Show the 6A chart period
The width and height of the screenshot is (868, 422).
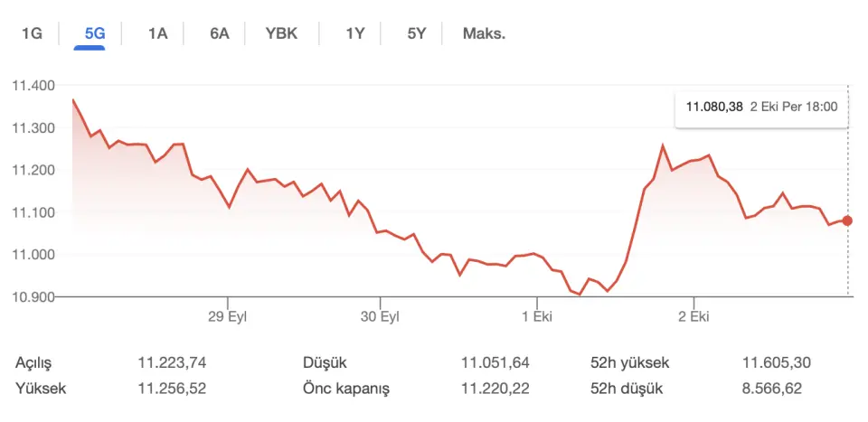click(220, 34)
